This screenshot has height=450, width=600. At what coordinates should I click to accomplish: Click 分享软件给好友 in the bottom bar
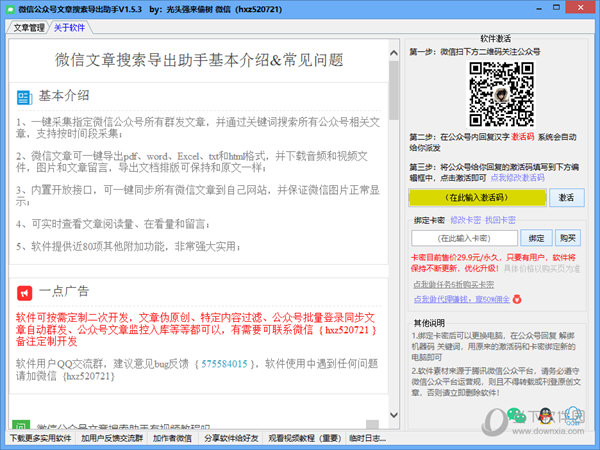click(x=231, y=438)
